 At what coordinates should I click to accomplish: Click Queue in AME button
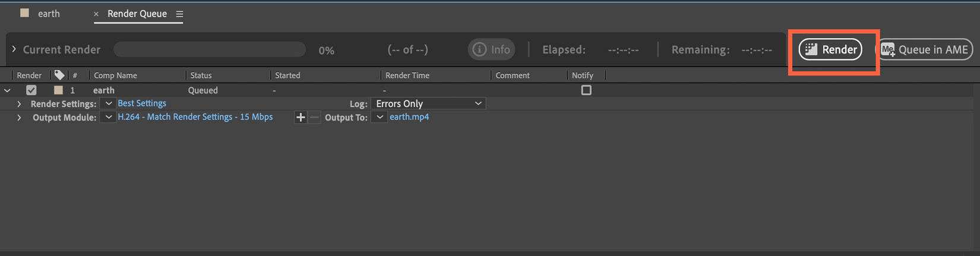click(924, 49)
